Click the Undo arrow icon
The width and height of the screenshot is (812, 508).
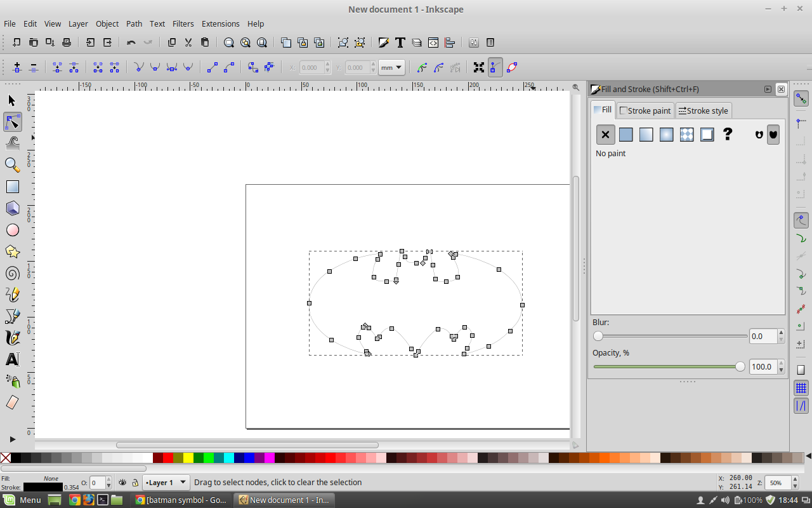tap(131, 43)
